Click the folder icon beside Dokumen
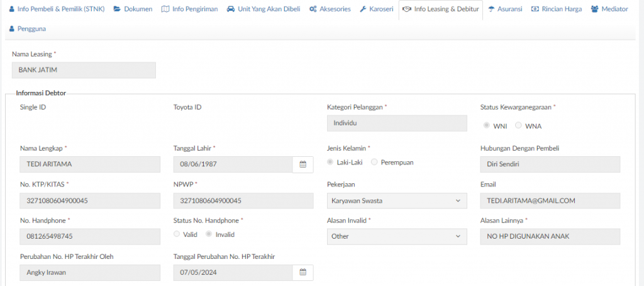The image size is (644, 286). click(117, 9)
